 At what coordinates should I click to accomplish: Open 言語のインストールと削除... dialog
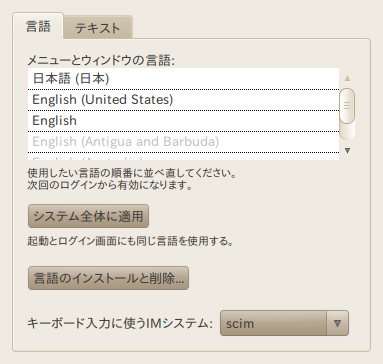pos(108,278)
